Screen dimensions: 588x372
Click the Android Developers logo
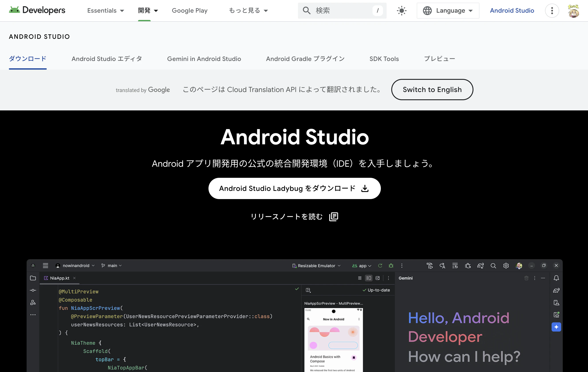37,10
